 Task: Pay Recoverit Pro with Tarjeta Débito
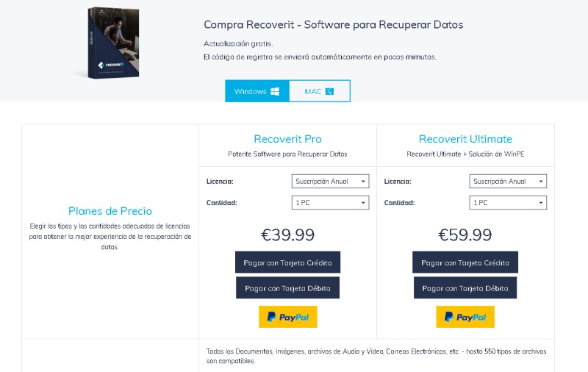pos(287,288)
